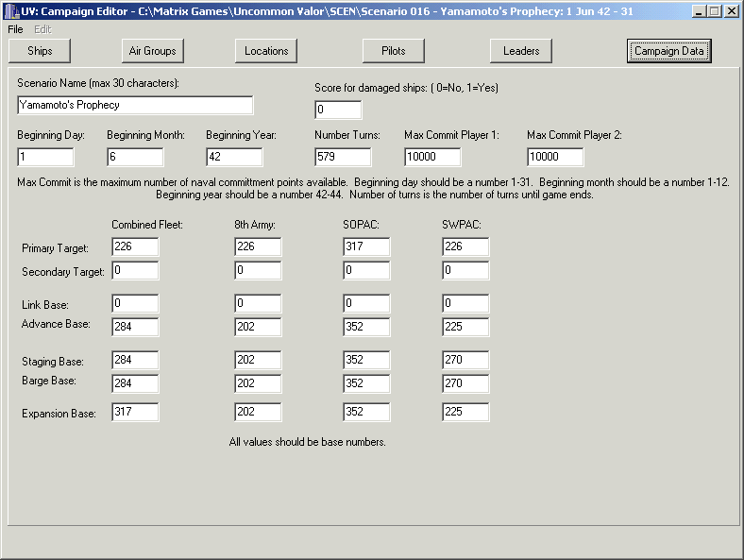Image resolution: width=744 pixels, height=560 pixels.
Task: Click the Campaign Editor title bar icon
Action: 11,11
